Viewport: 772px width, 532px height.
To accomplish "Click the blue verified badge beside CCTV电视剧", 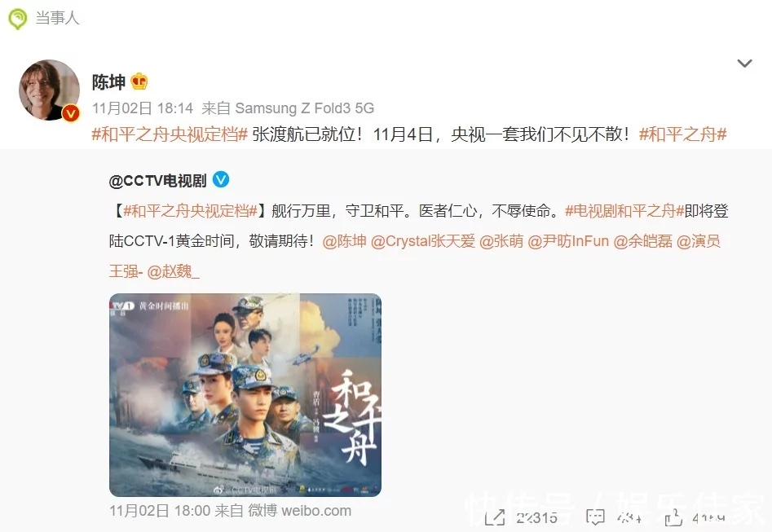I will pos(221,179).
